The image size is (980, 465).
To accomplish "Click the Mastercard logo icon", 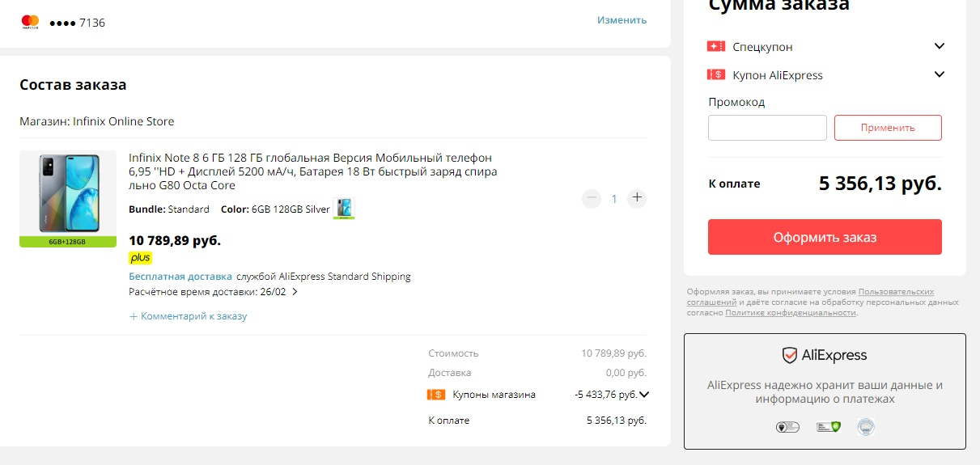I will tap(31, 22).
